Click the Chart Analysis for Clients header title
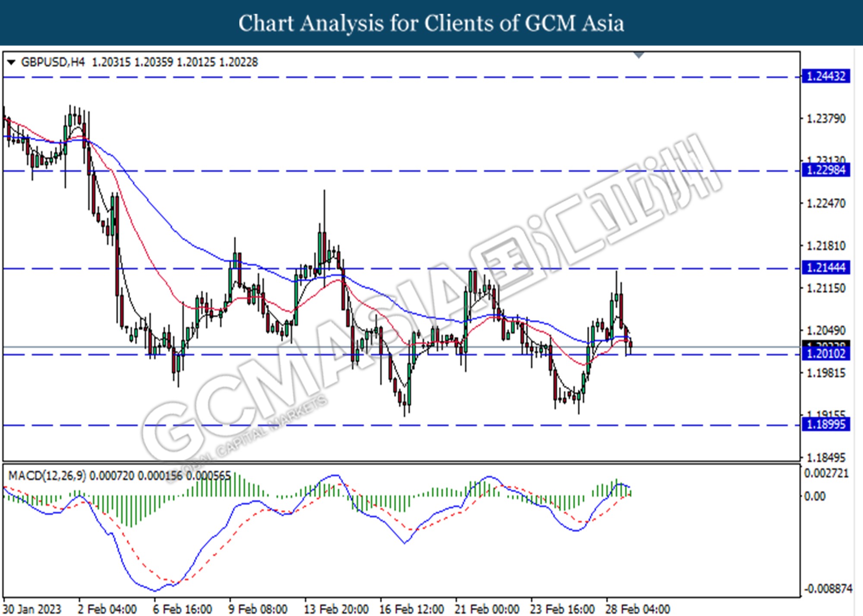This screenshot has height=616, width=863. (431, 23)
